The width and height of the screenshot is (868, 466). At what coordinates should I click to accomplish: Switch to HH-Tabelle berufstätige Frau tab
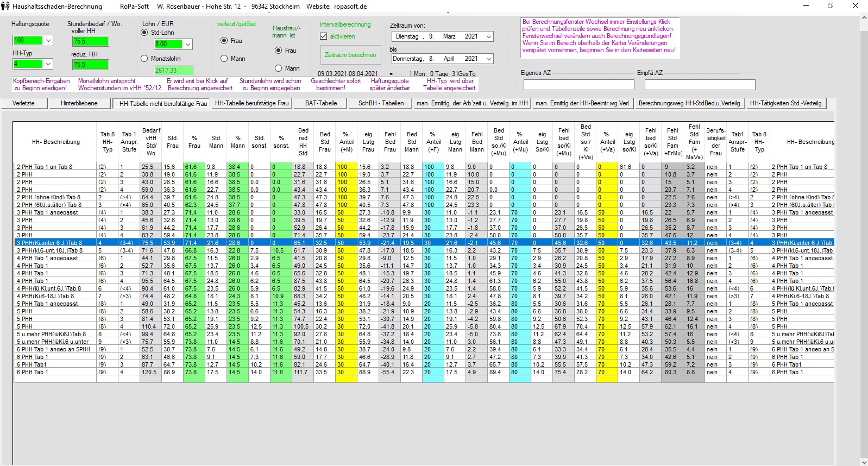click(251, 103)
